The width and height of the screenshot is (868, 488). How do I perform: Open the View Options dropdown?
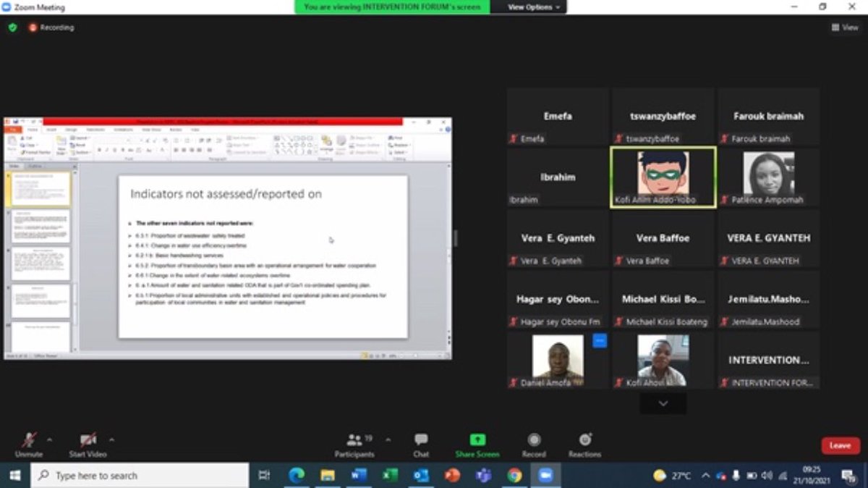(x=534, y=7)
